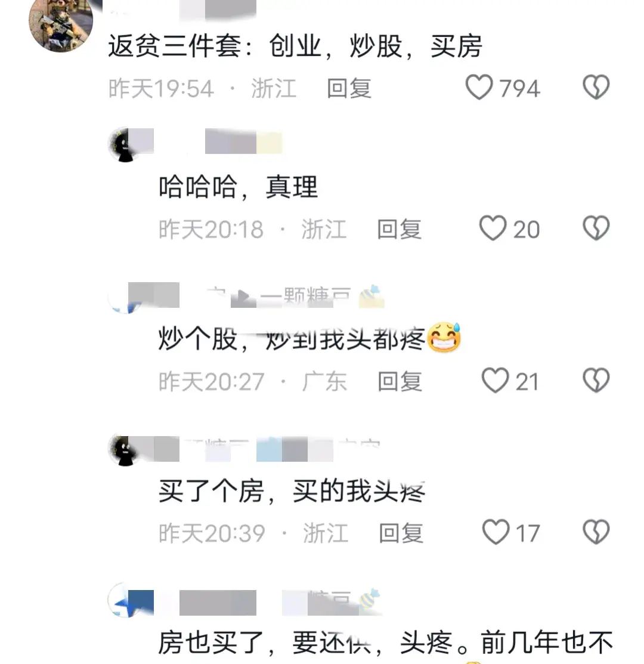Open avatar of 哈哈哈，真理 commenter
Image resolution: width=644 pixels, height=664 pixels.
[125, 144]
